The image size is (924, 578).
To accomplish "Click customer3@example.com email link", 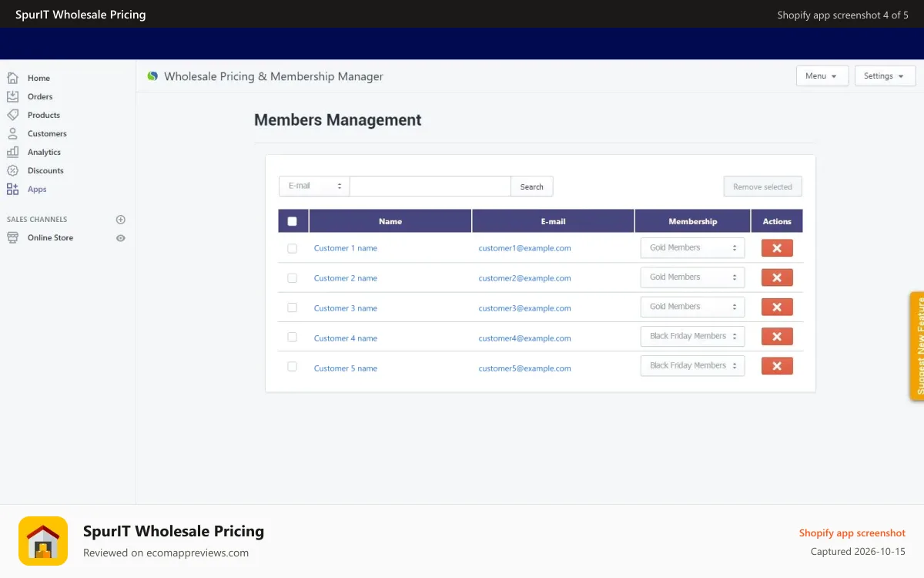I will click(524, 308).
